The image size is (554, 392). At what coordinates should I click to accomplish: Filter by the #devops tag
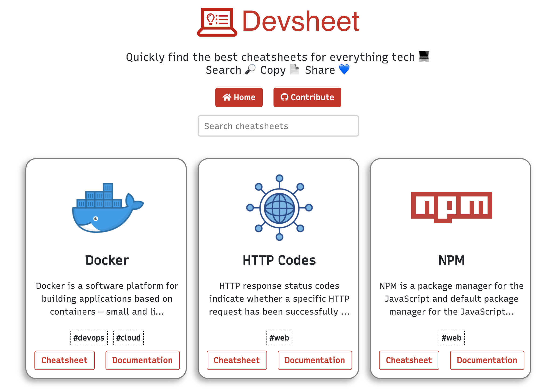(89, 338)
